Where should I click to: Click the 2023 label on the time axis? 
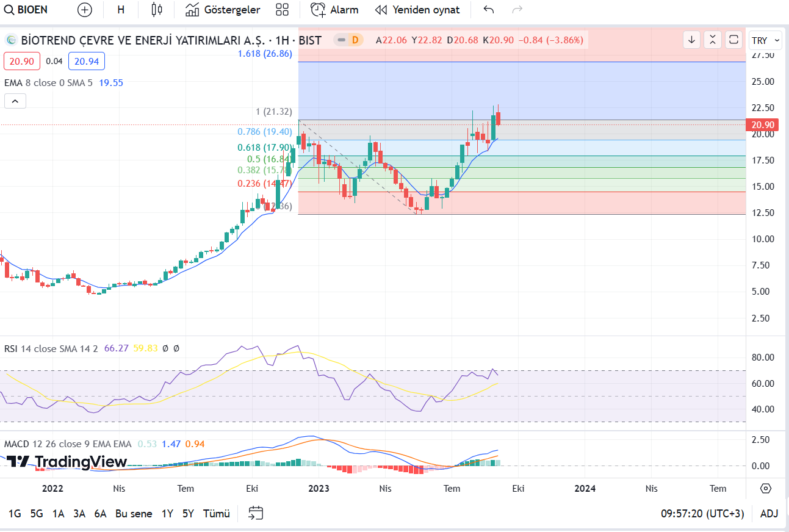(319, 488)
